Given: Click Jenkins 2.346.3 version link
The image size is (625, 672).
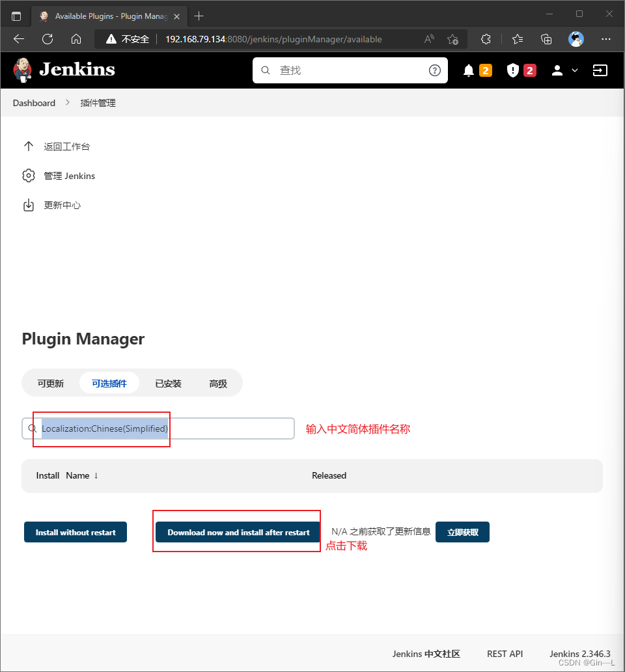Looking at the screenshot, I should (580, 654).
